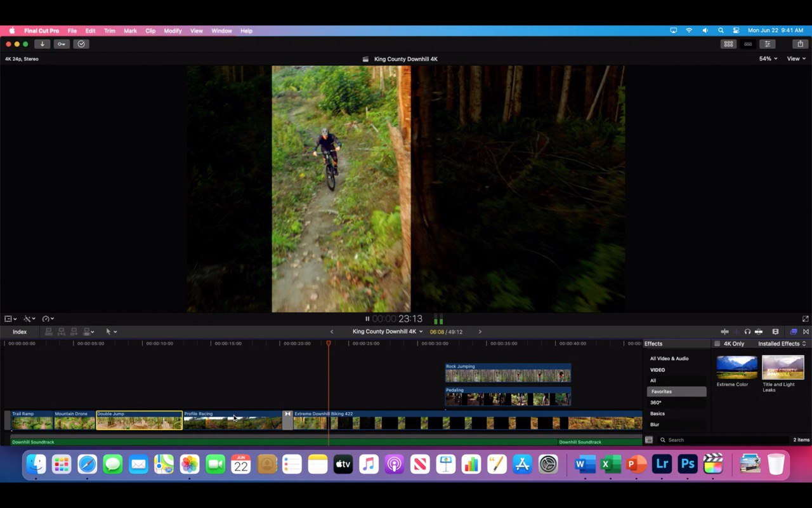Open the transform tools pop-up menu
Viewport: 812px width, 508px height.
(x=11, y=319)
